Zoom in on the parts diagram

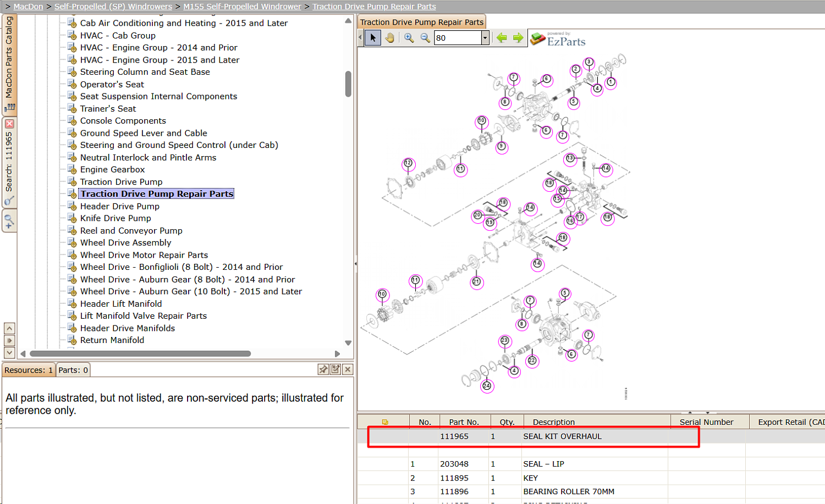pos(409,38)
